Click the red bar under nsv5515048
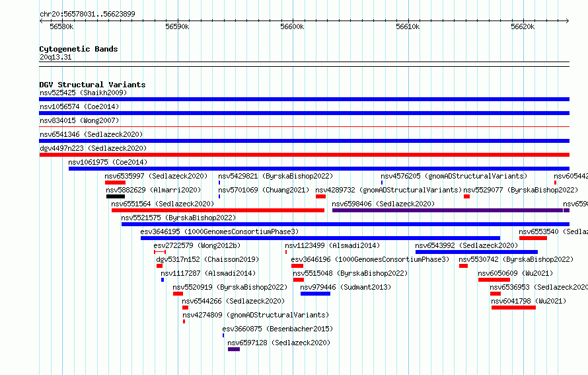The height and width of the screenshot is (375, 588). point(299,280)
